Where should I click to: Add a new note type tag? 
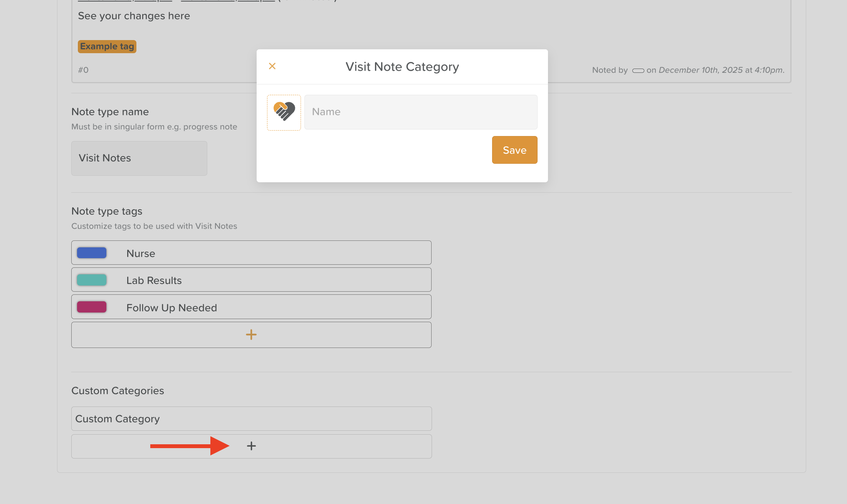click(251, 334)
